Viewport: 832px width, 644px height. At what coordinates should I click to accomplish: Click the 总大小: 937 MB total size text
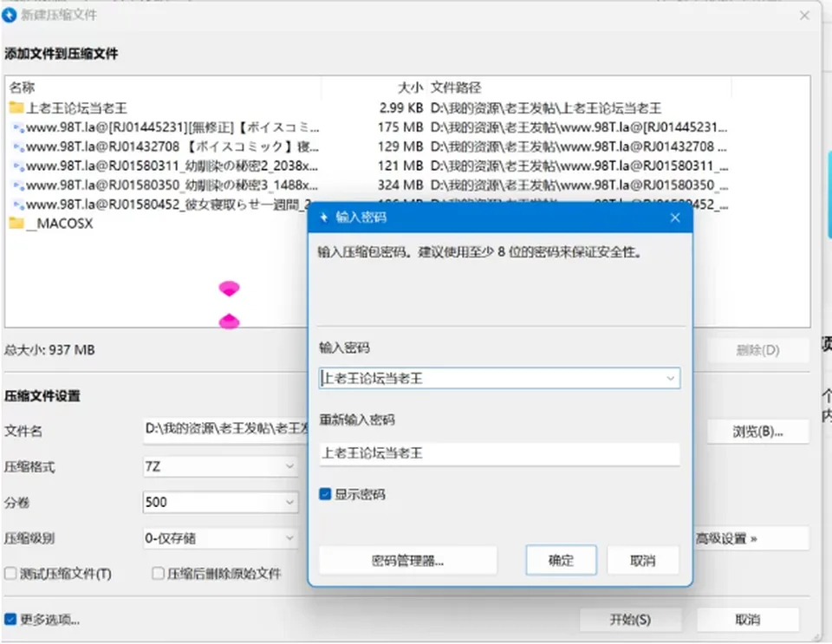pos(50,350)
